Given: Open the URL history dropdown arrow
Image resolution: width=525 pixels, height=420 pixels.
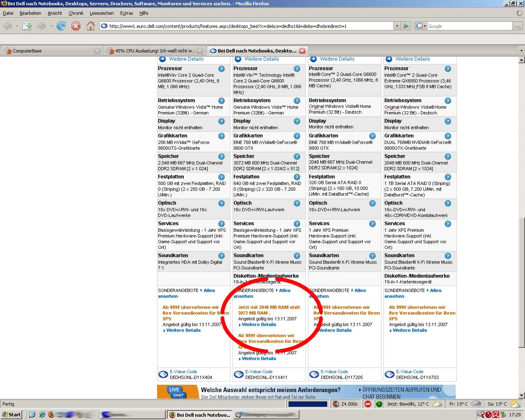Looking at the screenshot, I should [397, 26].
